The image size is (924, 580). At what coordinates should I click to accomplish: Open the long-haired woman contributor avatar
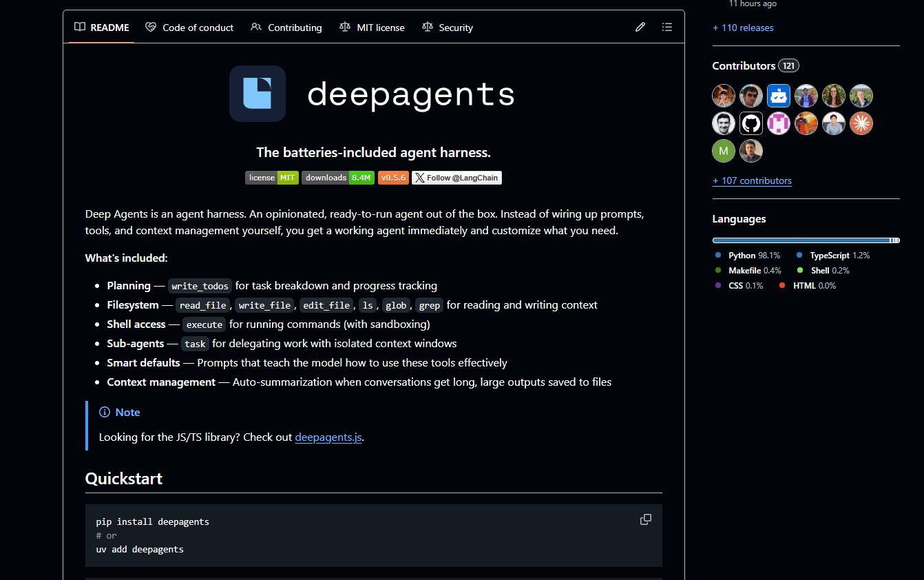point(834,96)
